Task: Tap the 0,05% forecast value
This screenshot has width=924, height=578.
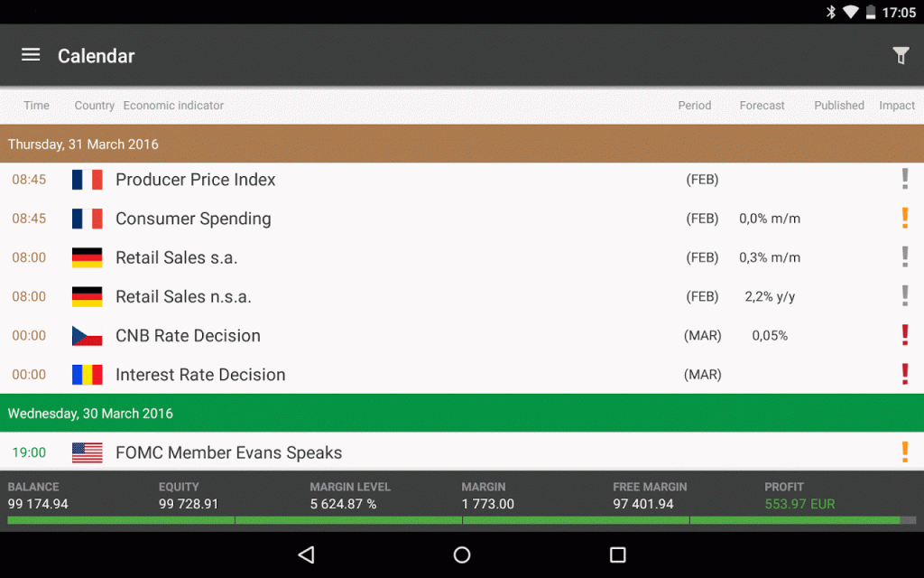Action: pos(770,335)
